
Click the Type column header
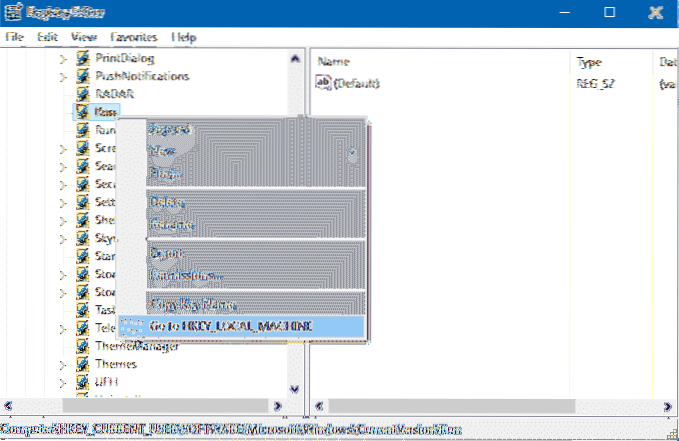[590, 62]
